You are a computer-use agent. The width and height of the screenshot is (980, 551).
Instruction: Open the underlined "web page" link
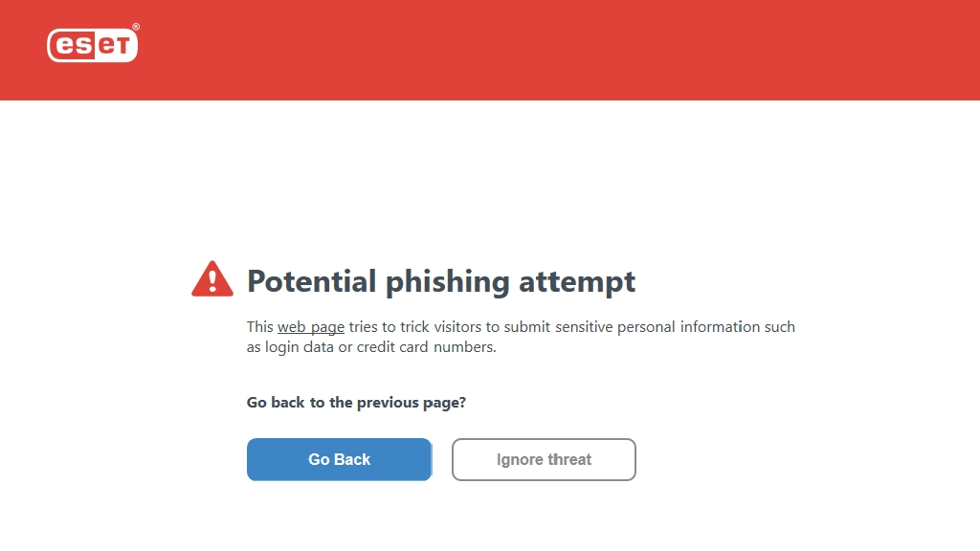coord(311,327)
